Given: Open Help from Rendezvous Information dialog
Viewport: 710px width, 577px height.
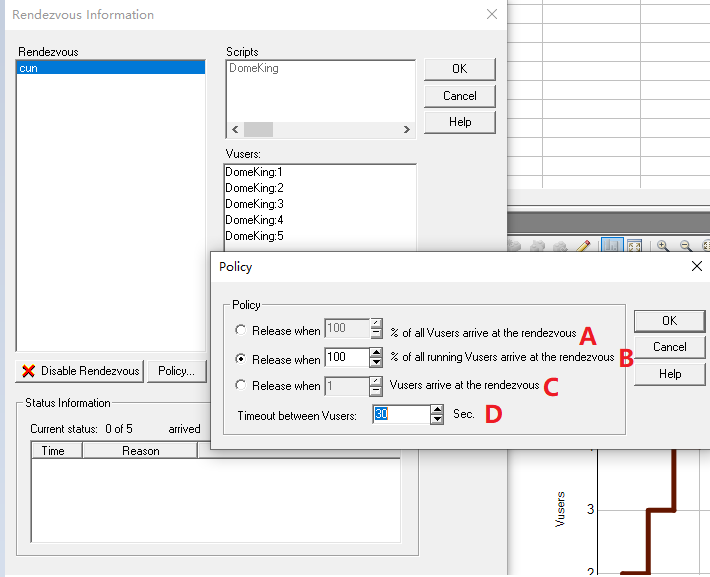Looking at the screenshot, I should tap(460, 122).
